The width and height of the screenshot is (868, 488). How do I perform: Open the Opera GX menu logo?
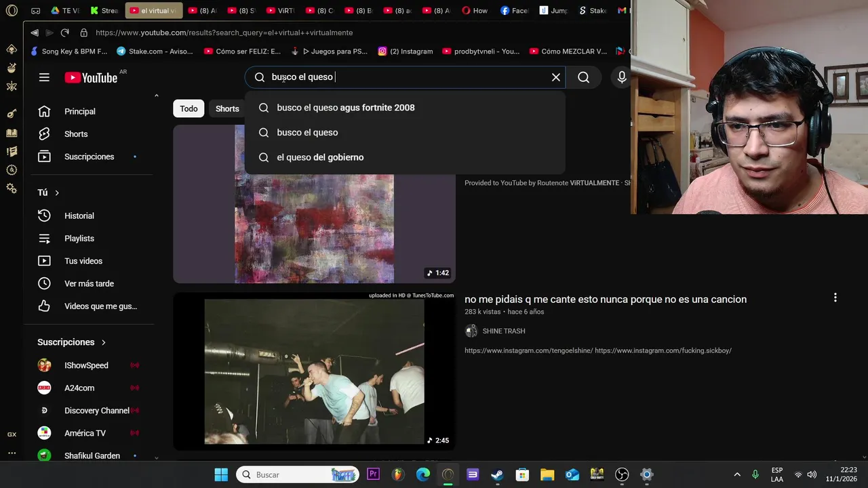12,11
